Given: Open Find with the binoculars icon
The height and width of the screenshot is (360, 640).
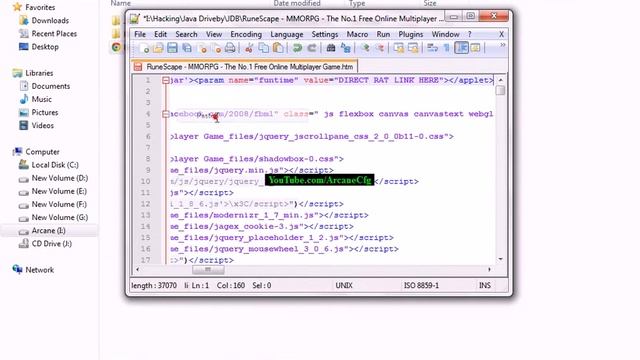Looking at the screenshot, I should 331,48.
